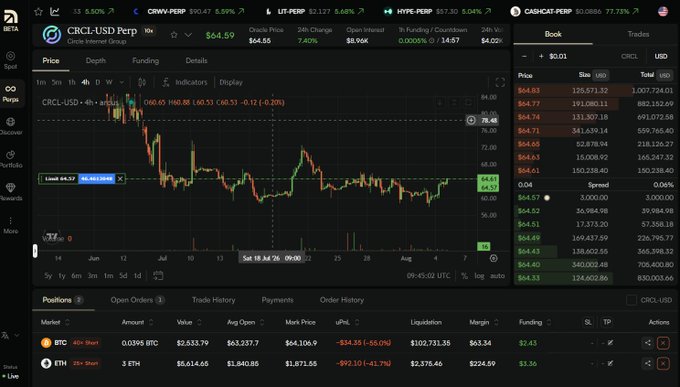
Task: Open the More menu in sidebar
Action: 10,225
